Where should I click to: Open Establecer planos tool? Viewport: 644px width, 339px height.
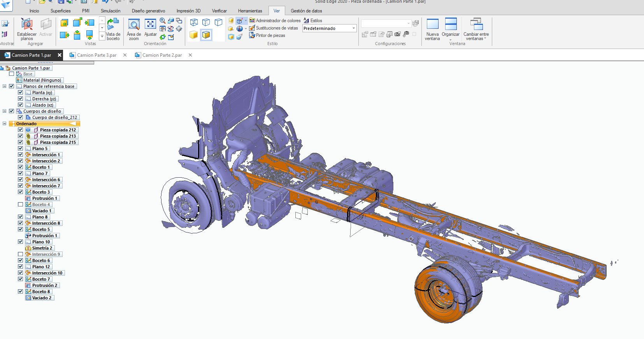[x=27, y=24]
